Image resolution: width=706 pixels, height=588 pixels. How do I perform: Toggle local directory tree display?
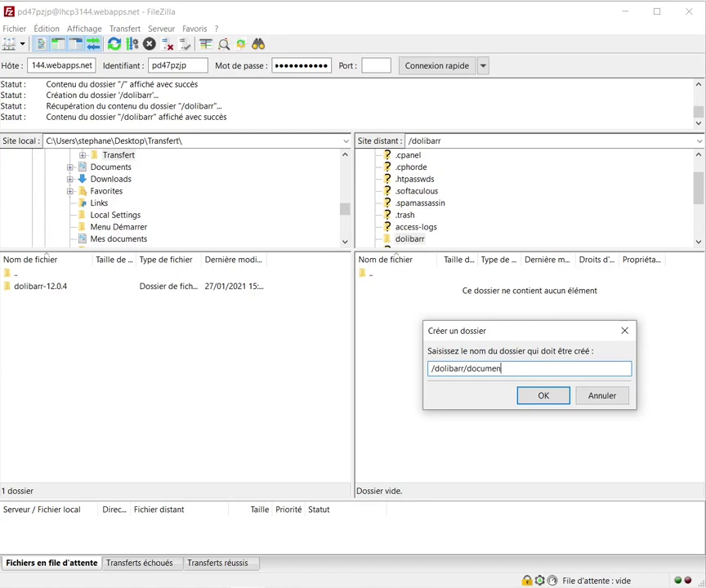point(58,44)
